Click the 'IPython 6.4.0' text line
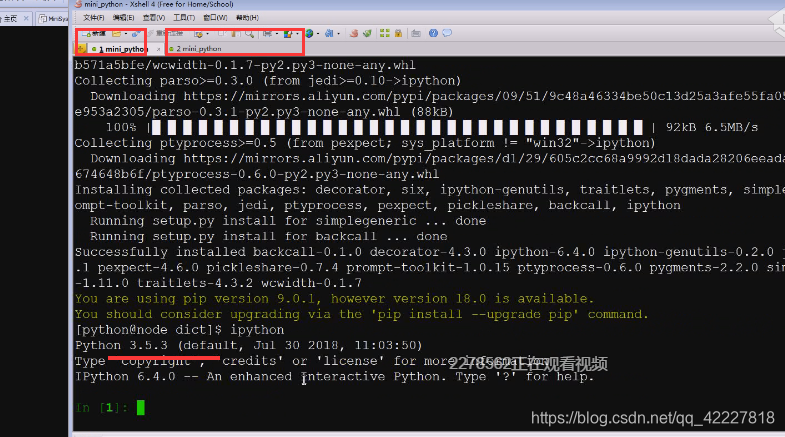The height and width of the screenshot is (437, 785). (x=334, y=376)
